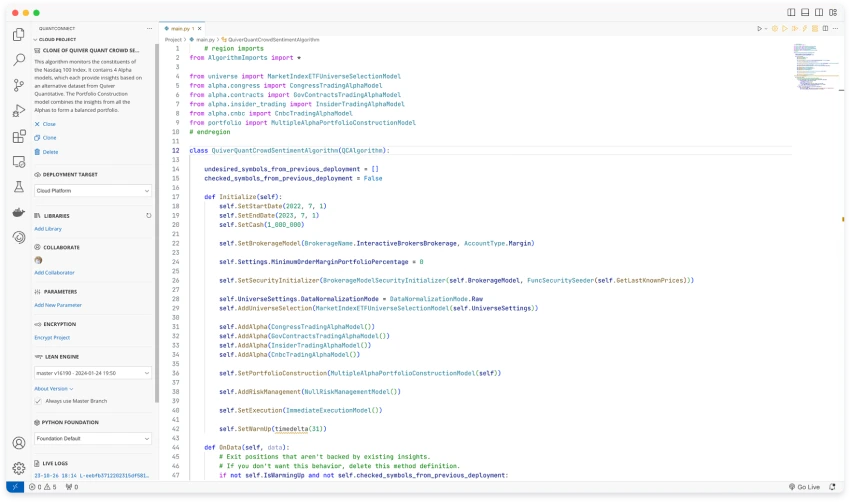850x502 pixels.
Task: Click the orange database Object Store icon
Action: pyautogui.click(x=815, y=29)
